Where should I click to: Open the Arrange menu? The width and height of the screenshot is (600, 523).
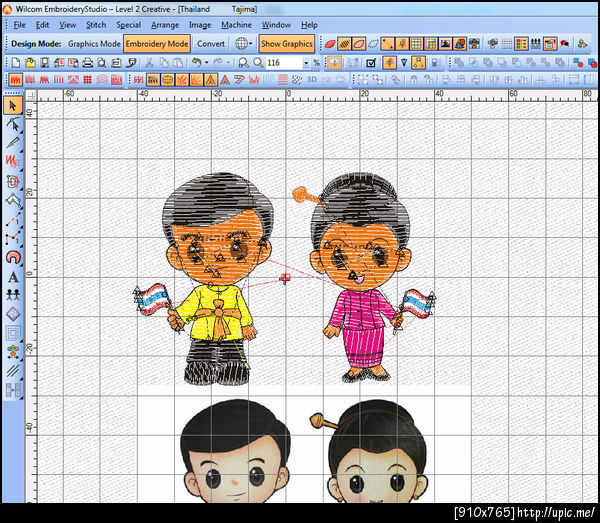click(x=165, y=25)
